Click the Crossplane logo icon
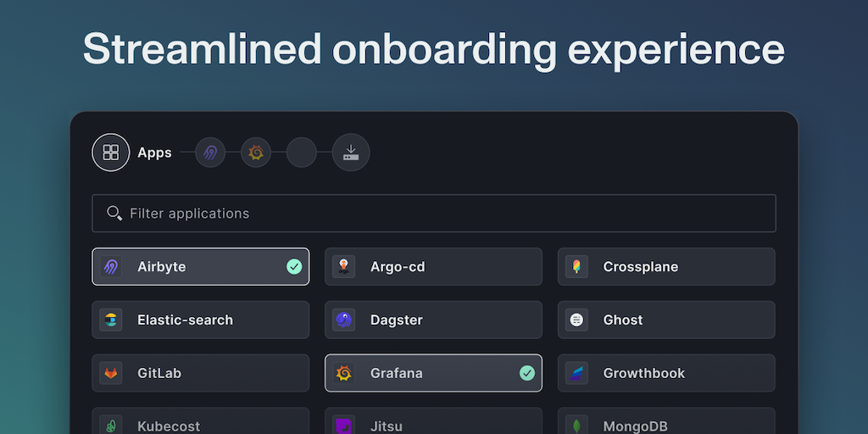Image resolution: width=868 pixels, height=434 pixels. (x=576, y=267)
